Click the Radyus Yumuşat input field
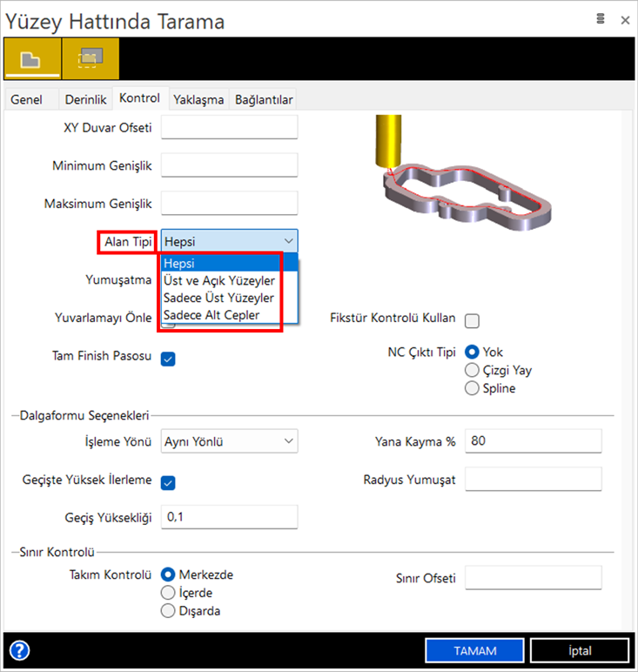This screenshot has width=638, height=672. [534, 479]
